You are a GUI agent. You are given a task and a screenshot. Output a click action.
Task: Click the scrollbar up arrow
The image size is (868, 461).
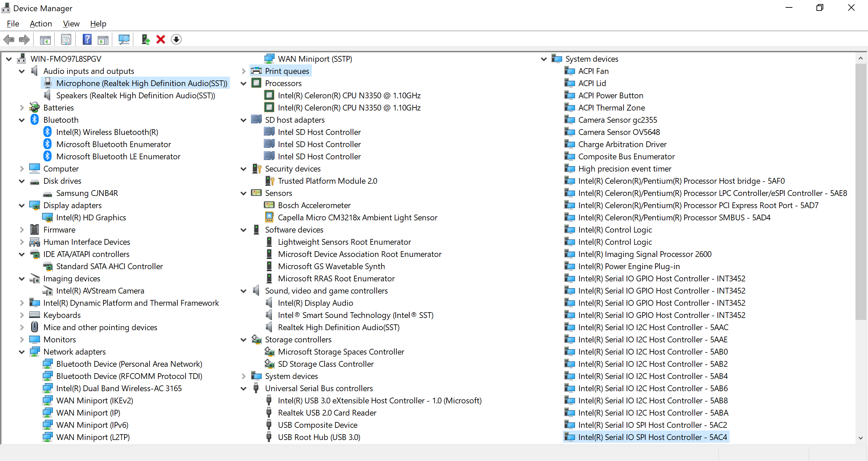tap(861, 58)
